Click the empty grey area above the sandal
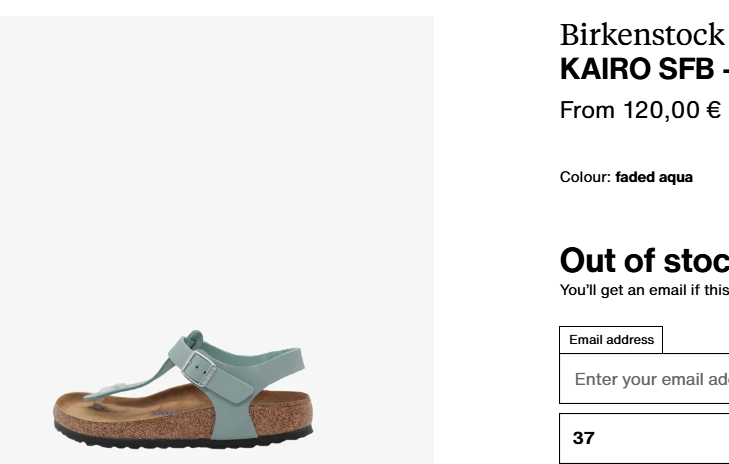Screen dimensions: 729x464 tap(217, 163)
